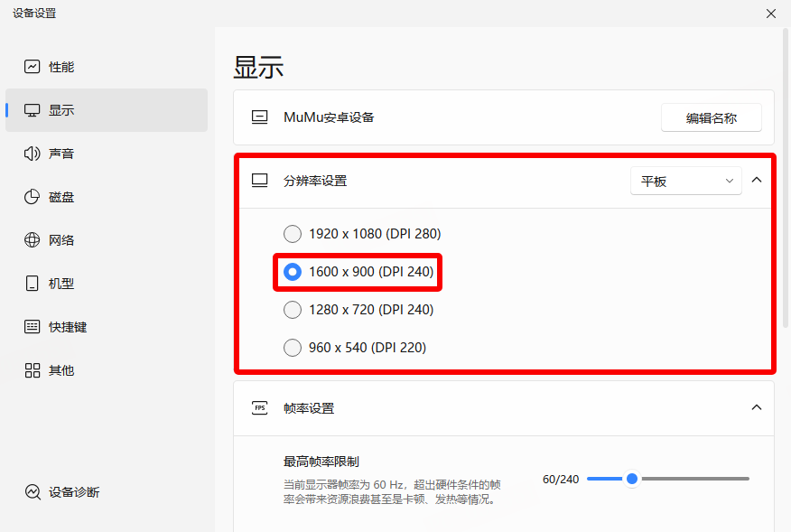This screenshot has width=791, height=532.
Task: Click the 最高帧率限制 slider handle
Action: point(632,479)
